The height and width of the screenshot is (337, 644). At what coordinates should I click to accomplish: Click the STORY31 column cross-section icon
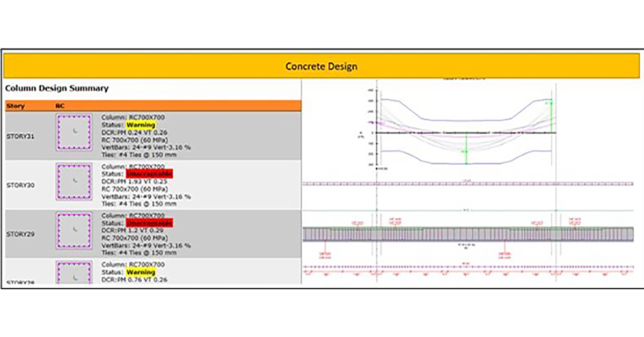click(x=74, y=133)
